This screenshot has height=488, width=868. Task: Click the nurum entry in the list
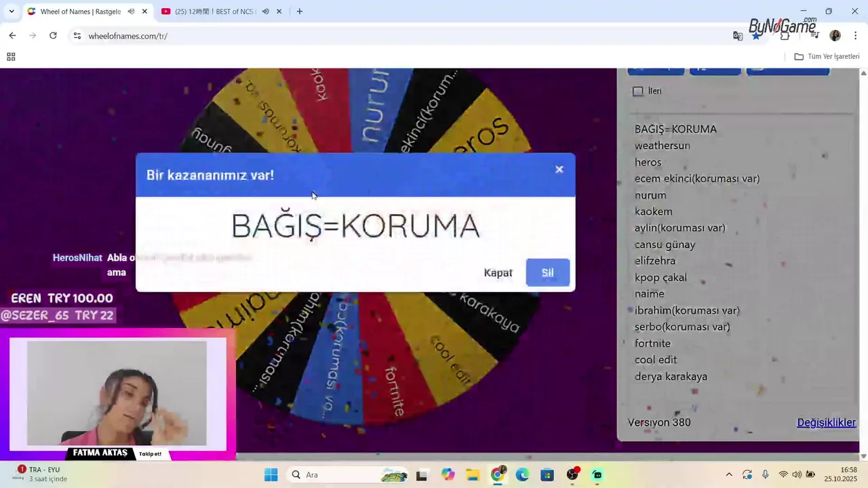pyautogui.click(x=650, y=195)
